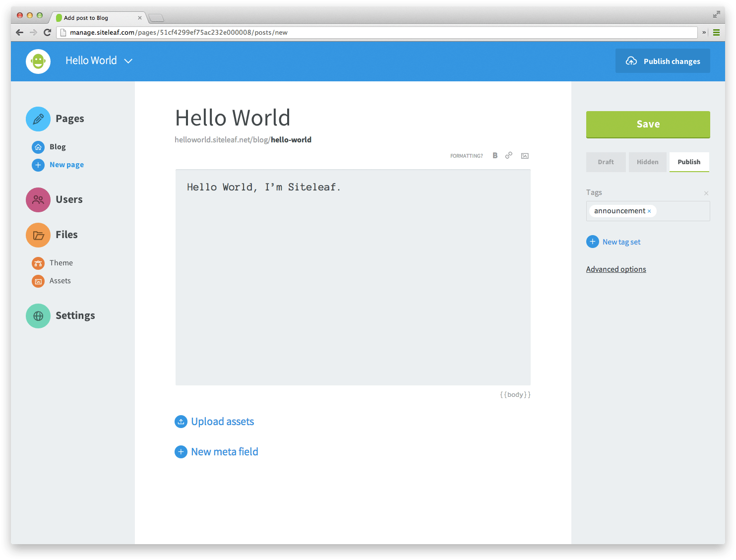Open the Theme files entry
Viewport: 736px width, 560px height.
pyautogui.click(x=61, y=263)
